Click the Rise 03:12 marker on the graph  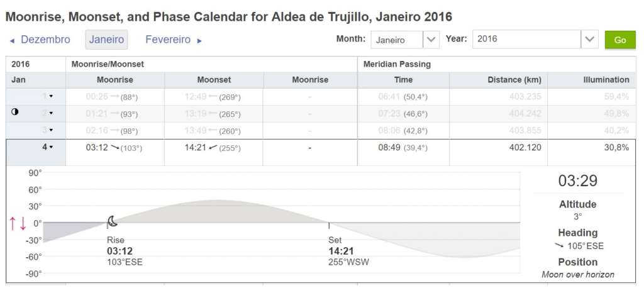pos(120,251)
